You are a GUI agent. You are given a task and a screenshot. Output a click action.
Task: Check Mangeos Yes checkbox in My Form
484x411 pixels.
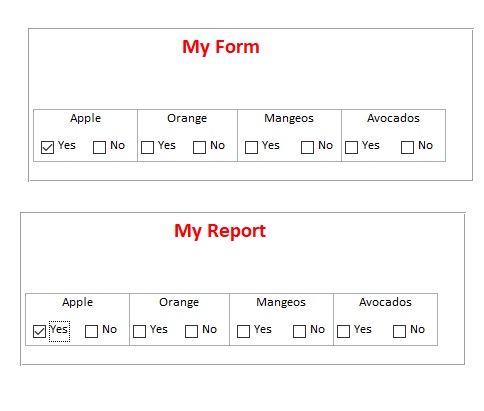pos(251,147)
